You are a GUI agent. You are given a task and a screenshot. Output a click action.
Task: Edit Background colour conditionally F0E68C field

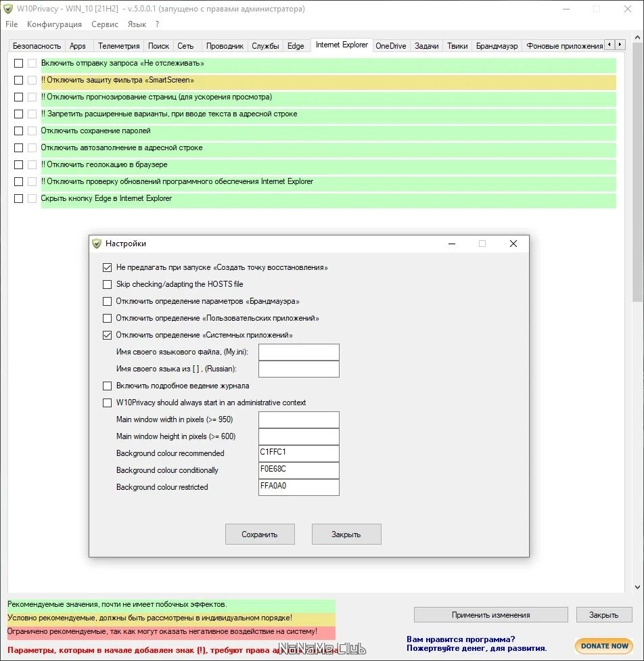(299, 470)
